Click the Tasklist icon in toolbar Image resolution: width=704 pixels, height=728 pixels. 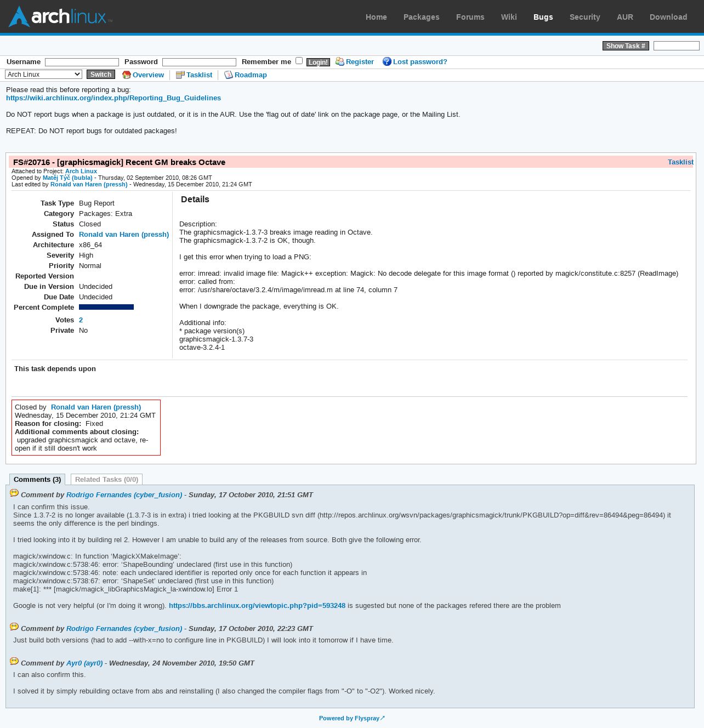click(180, 75)
